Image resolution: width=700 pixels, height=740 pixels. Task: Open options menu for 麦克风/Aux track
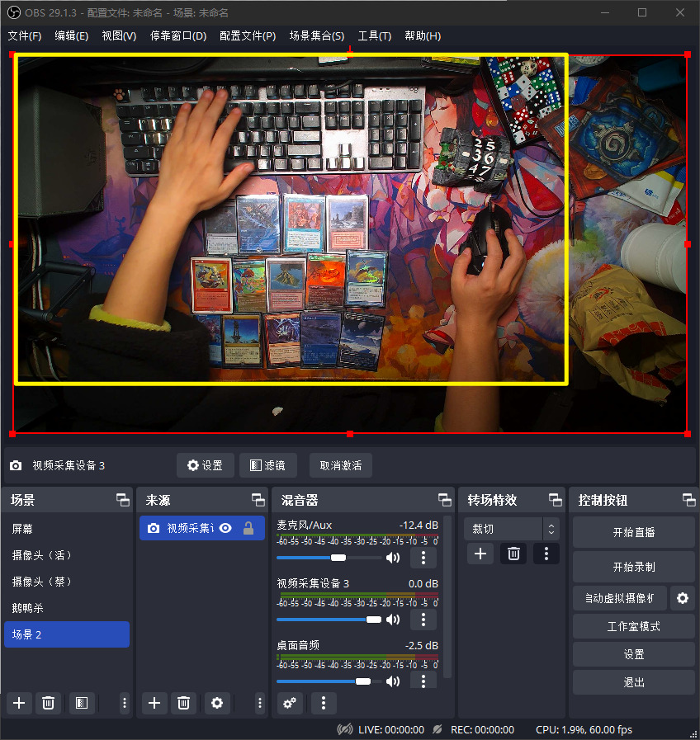point(423,558)
